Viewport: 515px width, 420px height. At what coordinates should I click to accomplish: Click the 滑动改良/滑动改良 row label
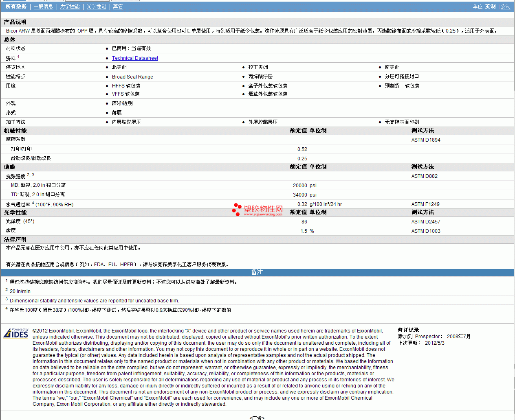(x=31, y=158)
